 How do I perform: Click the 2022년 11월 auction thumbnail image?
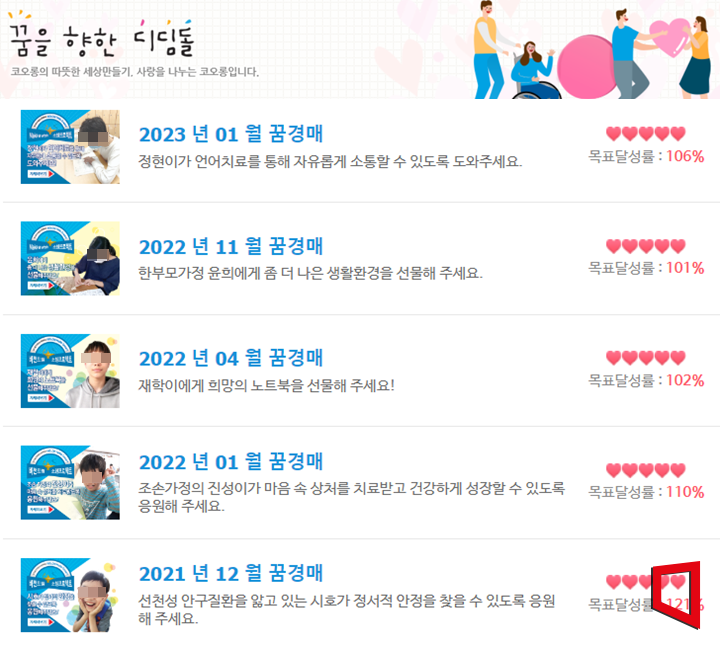pos(70,258)
